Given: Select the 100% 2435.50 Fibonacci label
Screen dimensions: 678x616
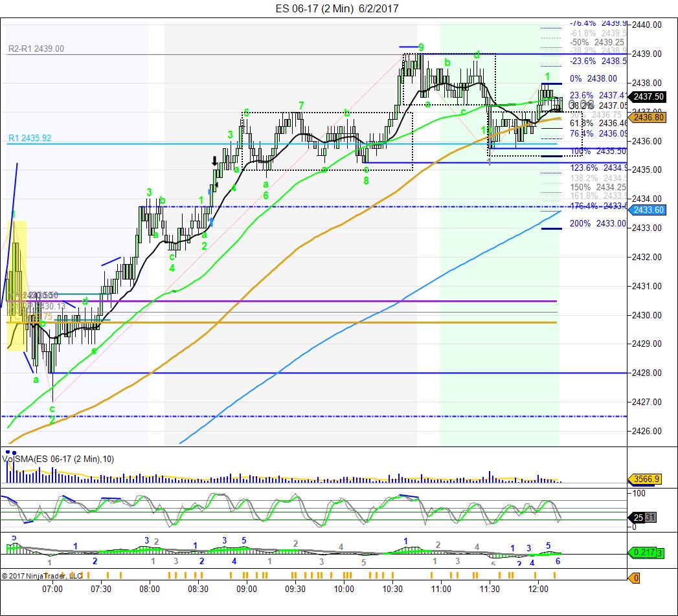Looking at the screenshot, I should click(x=598, y=151).
